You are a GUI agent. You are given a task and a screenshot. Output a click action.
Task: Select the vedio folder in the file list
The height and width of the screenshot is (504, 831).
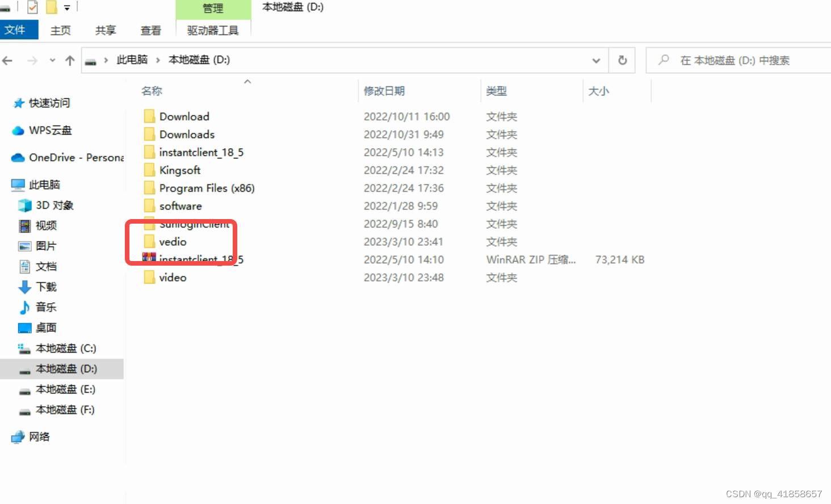click(173, 242)
